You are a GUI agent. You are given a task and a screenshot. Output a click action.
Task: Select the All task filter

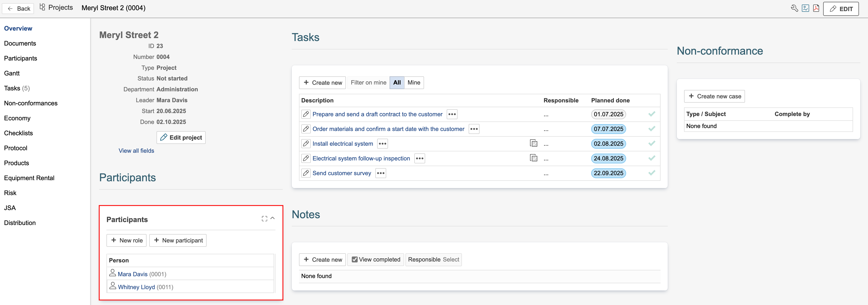397,82
